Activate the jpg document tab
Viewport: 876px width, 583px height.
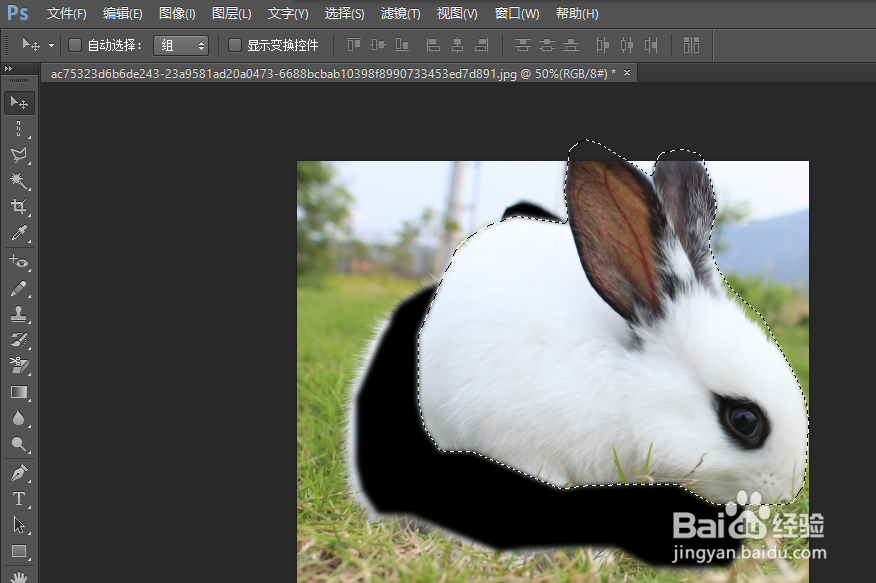[333, 73]
